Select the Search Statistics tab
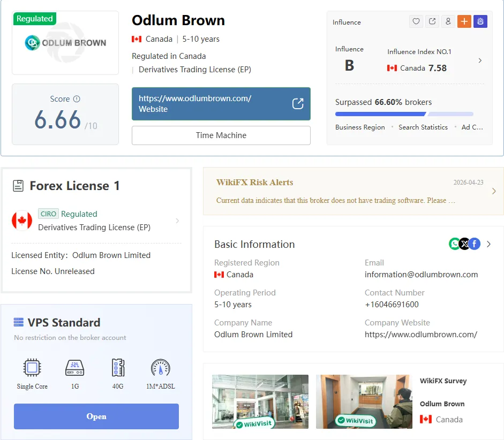 coord(423,127)
